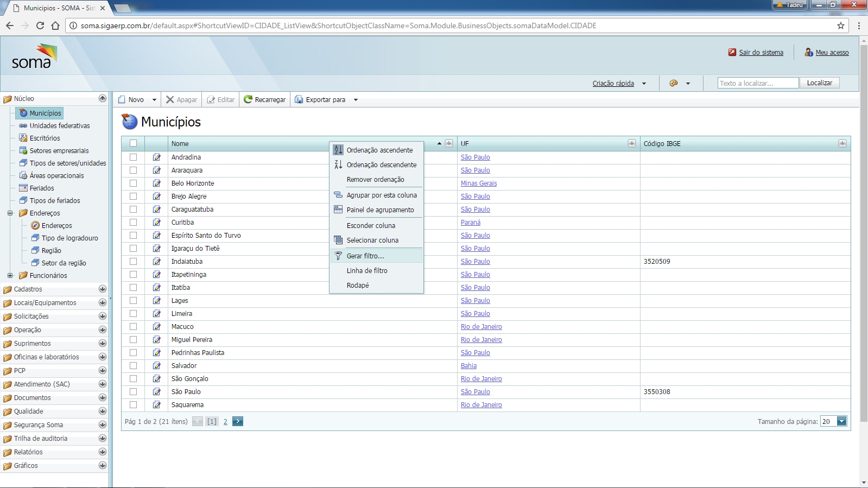Click the Escritórios sidebar icon

coord(23,138)
